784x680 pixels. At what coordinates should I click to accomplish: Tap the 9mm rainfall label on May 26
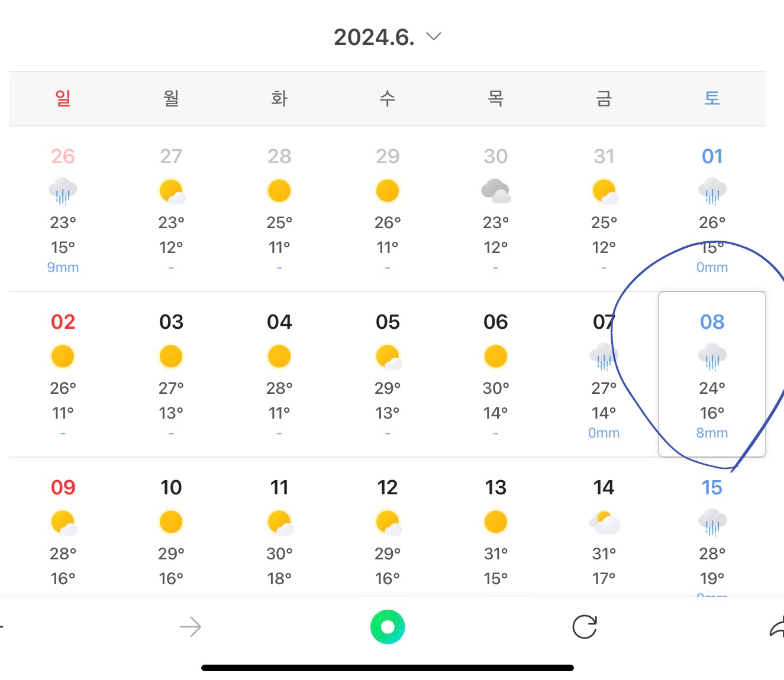63,267
